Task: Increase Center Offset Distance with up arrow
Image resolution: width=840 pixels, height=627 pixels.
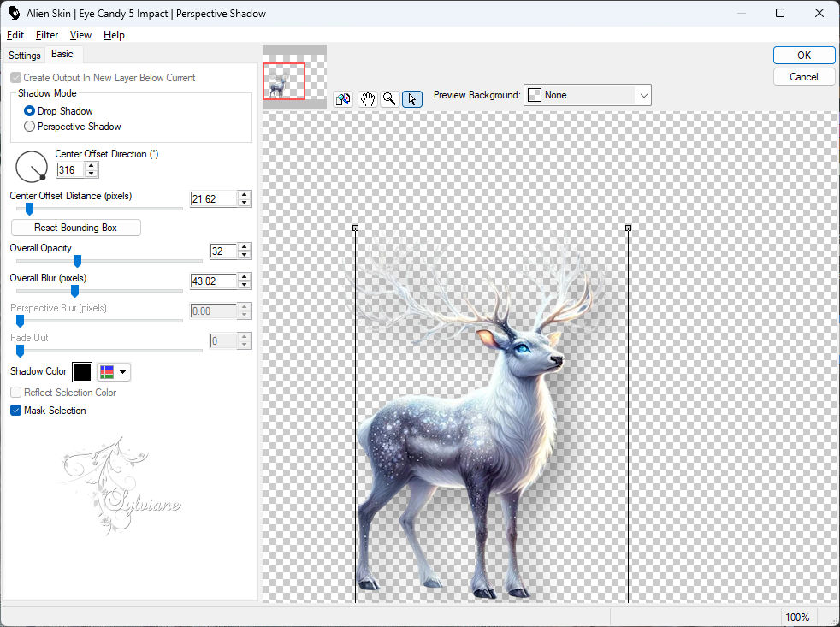Action: click(x=245, y=195)
